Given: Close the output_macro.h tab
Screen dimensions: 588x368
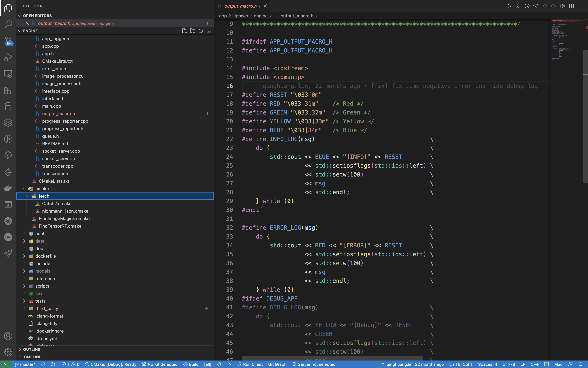Looking at the screenshot, I should click(x=265, y=6).
